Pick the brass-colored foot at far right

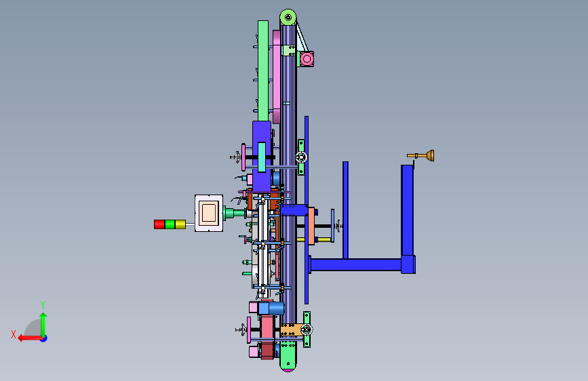(x=421, y=156)
